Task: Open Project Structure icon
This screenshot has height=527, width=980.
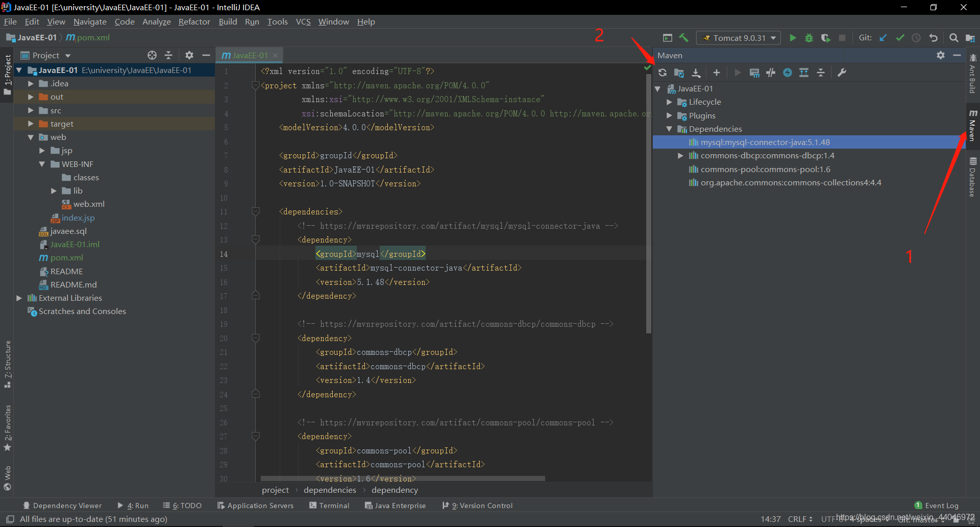Action: [970, 38]
